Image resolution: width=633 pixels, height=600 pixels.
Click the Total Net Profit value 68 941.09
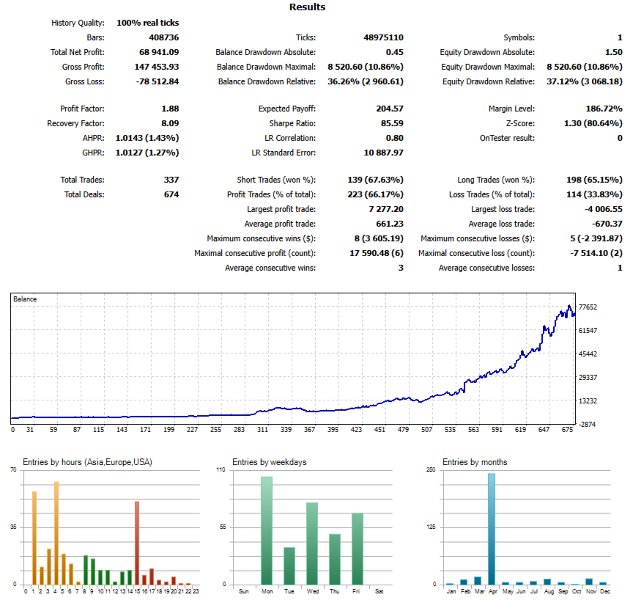159,52
